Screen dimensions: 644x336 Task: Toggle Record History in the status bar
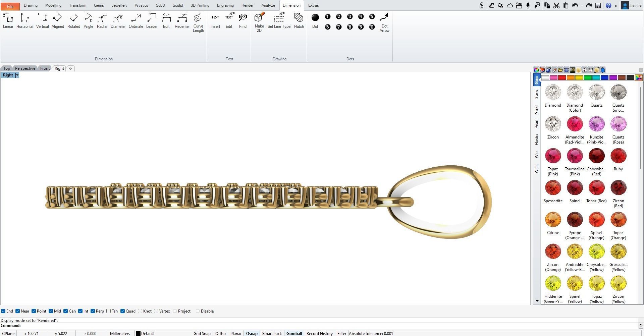tap(319, 334)
